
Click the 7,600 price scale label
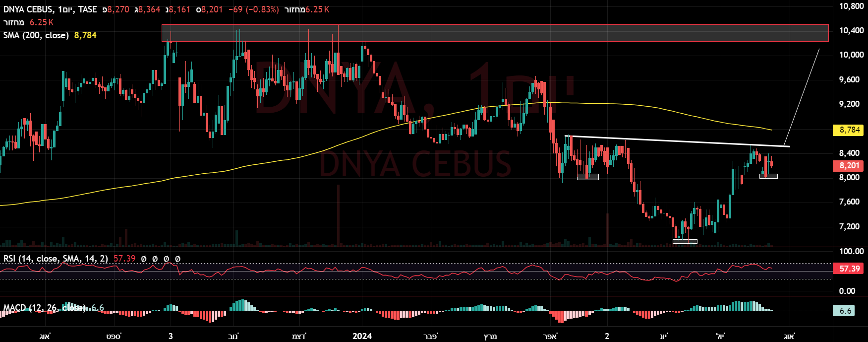tap(849, 202)
